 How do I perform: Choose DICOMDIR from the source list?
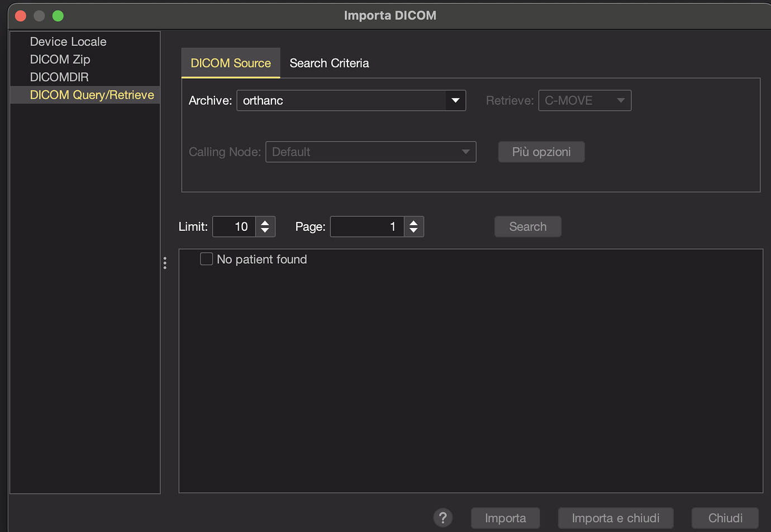(59, 77)
